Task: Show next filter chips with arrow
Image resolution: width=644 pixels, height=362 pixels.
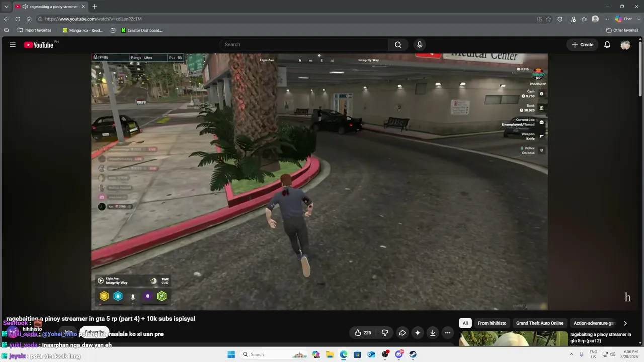Action: (625, 323)
